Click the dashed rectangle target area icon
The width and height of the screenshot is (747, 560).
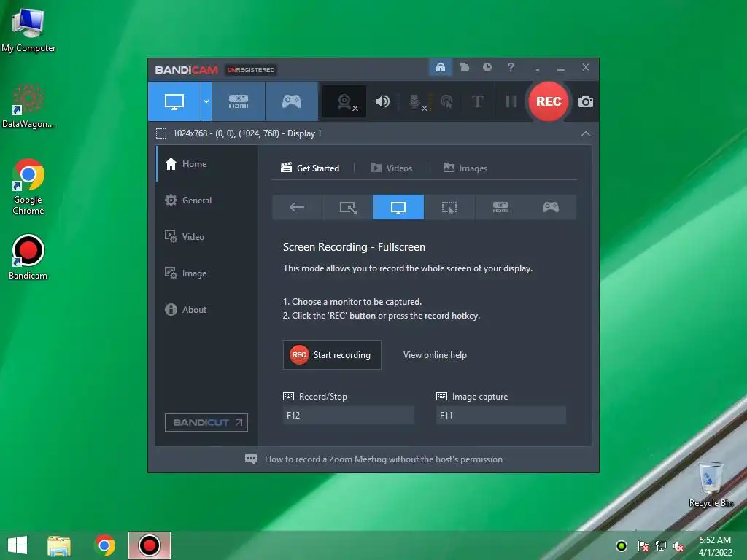pos(161,133)
